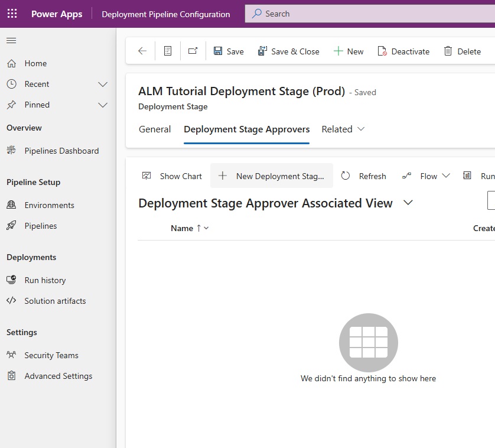Screen dimensions: 495x448
Task: Click the Run report icon
Action: [467, 176]
